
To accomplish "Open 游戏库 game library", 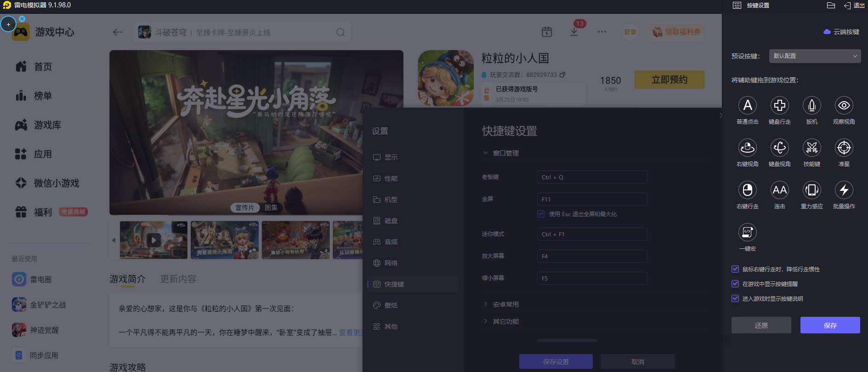I will [x=39, y=125].
